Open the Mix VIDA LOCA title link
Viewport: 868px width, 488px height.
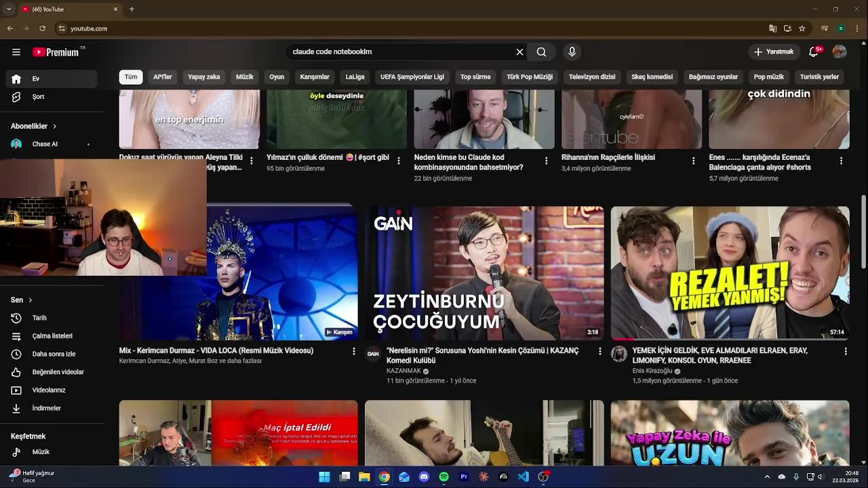(216, 351)
